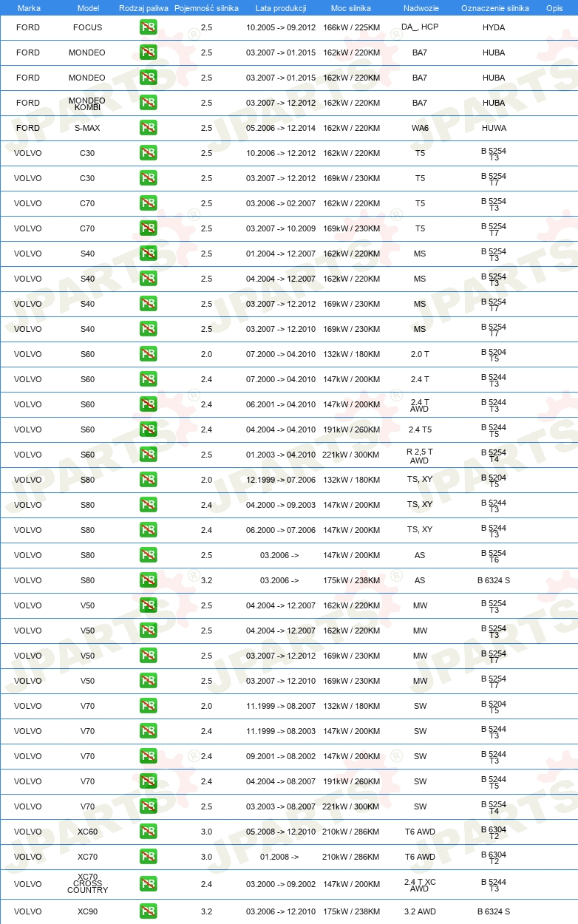This screenshot has height=924, width=578.
Task: Select the fuel icon in the VOLVO XC60 row
Action: click(x=148, y=832)
